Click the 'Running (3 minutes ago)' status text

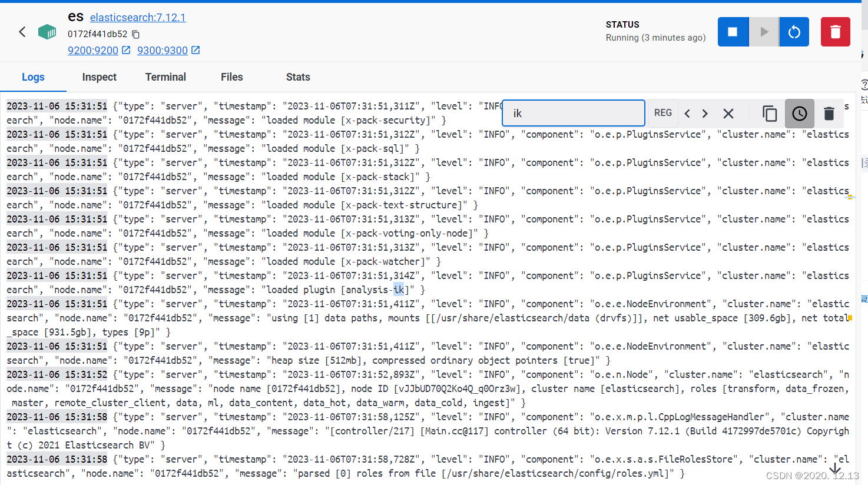pyautogui.click(x=655, y=38)
